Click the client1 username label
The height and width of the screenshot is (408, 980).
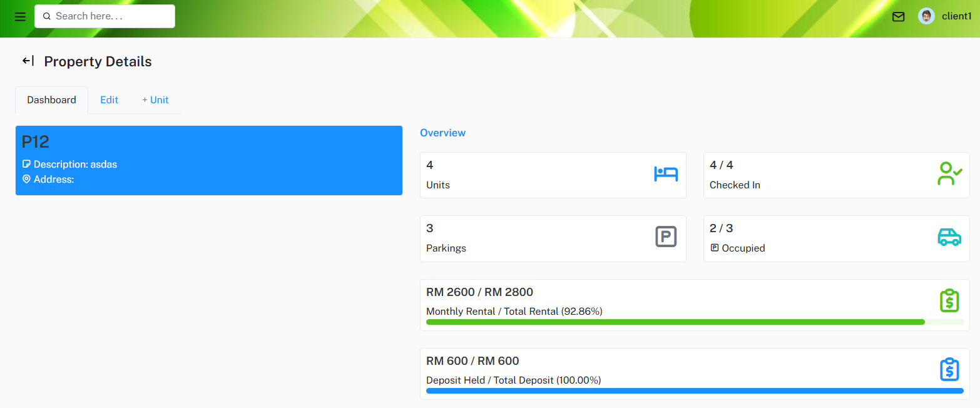pyautogui.click(x=956, y=16)
